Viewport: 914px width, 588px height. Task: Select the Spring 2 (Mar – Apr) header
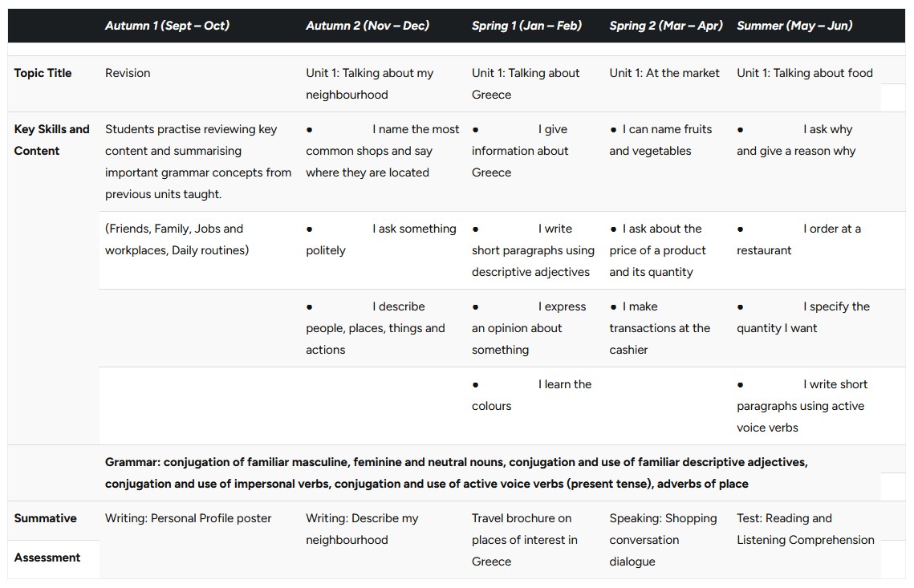pos(666,26)
